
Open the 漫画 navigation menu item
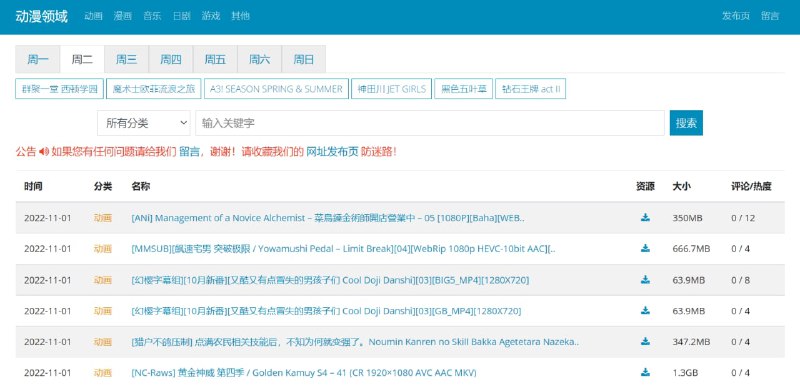(123, 16)
